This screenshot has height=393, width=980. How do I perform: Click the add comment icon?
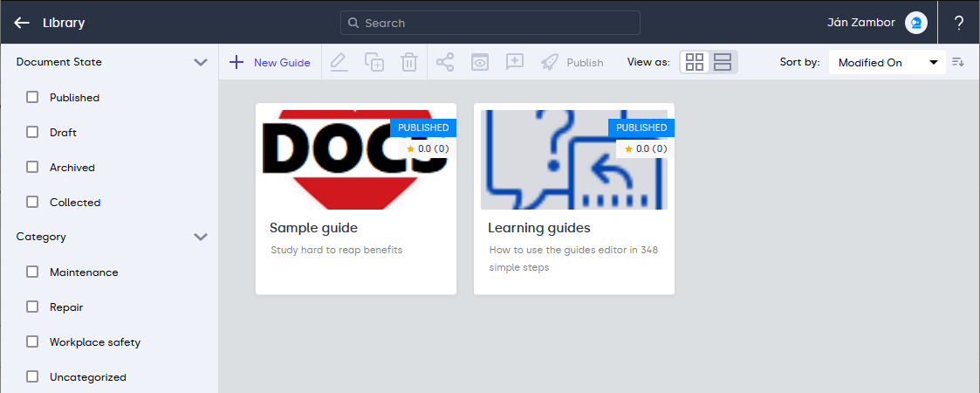click(515, 62)
